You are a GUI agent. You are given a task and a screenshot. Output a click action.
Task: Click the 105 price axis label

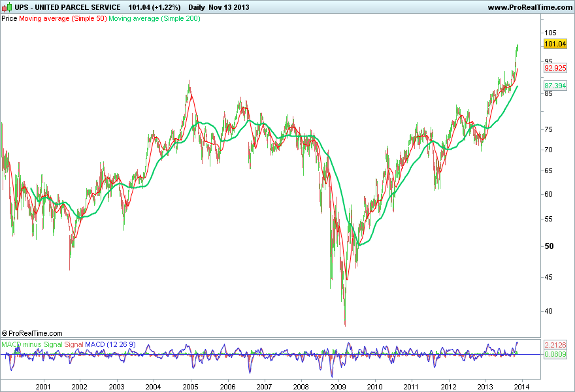point(550,33)
